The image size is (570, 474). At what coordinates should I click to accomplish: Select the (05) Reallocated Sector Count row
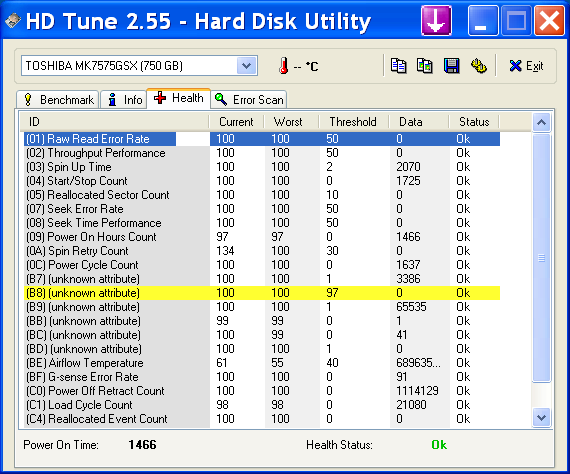coord(262,195)
